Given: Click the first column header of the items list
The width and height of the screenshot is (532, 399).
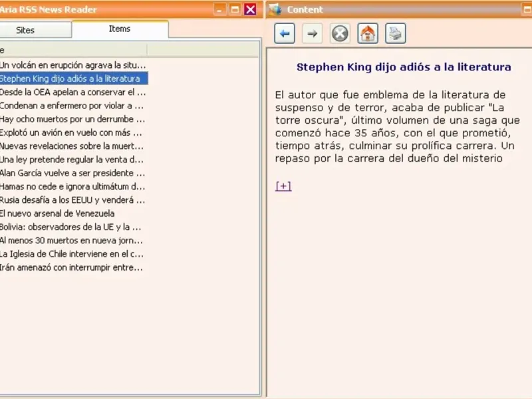Looking at the screenshot, I should [x=73, y=51].
